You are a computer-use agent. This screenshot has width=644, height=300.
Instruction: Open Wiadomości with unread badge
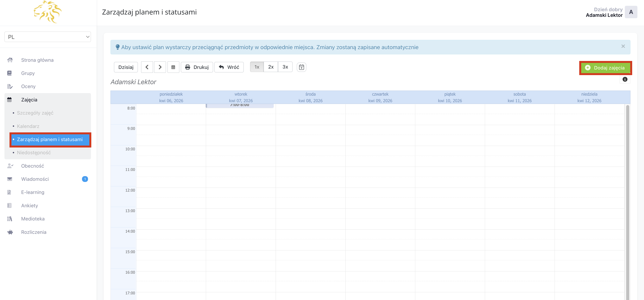tap(35, 179)
